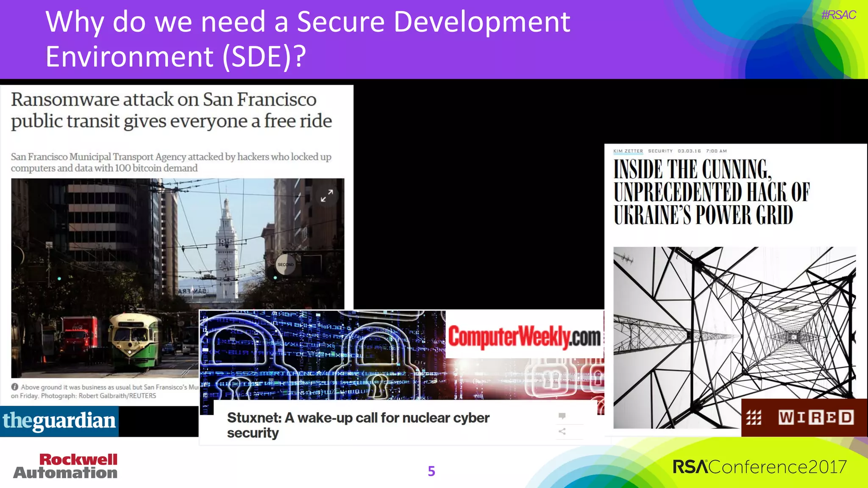
Task: Click the slide title about Secure Development Environment
Action: pos(308,39)
